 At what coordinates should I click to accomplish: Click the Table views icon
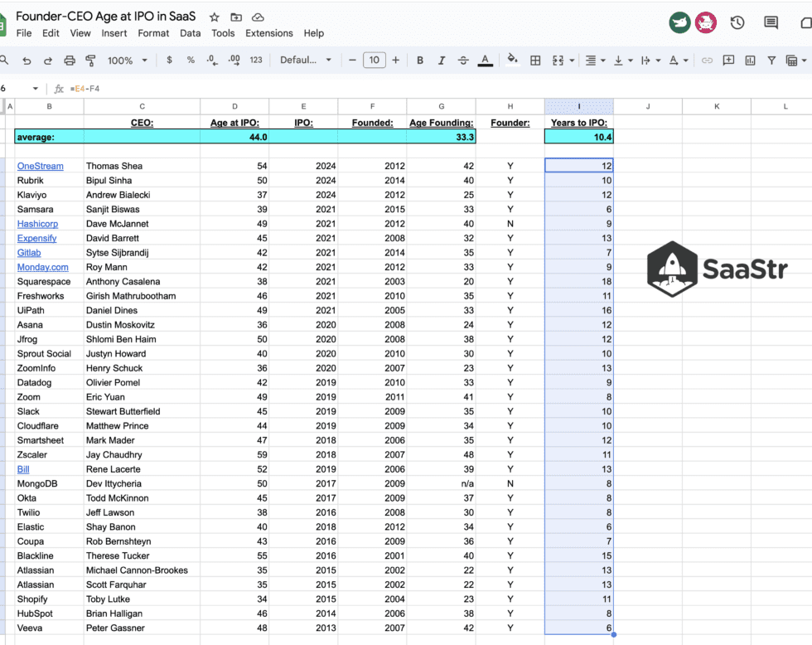(x=791, y=61)
